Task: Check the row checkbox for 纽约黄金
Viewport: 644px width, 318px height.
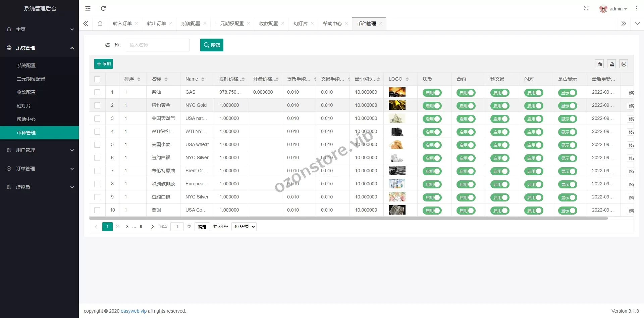Action: (x=97, y=105)
